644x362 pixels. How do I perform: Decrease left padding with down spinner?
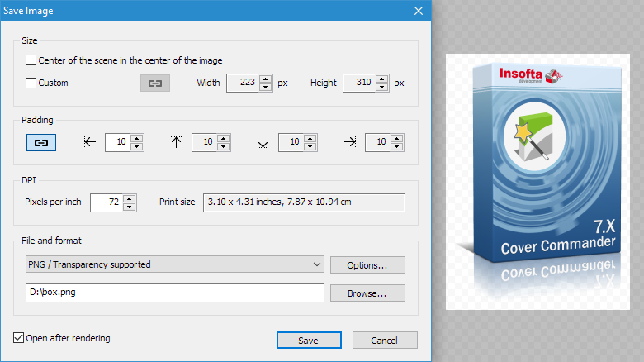pyautogui.click(x=137, y=147)
